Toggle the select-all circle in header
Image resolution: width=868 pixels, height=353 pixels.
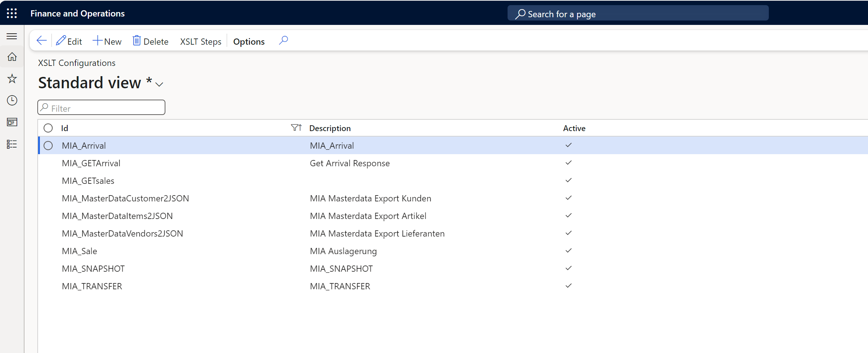(48, 128)
